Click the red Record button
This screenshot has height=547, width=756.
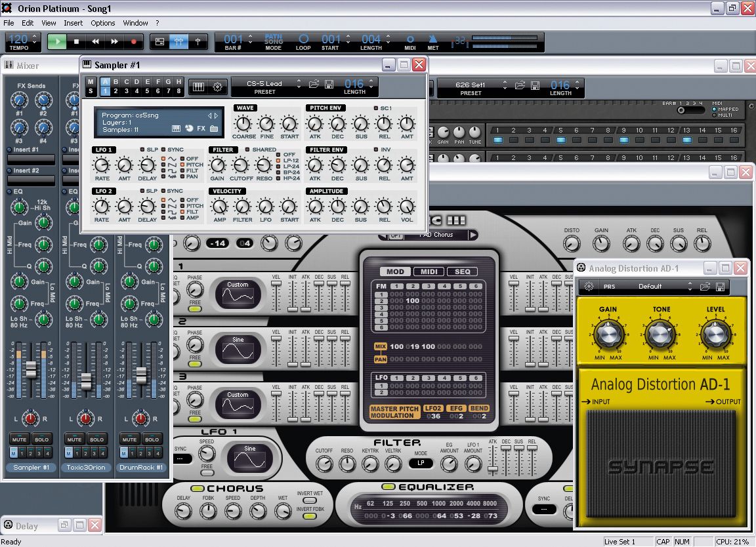click(134, 41)
